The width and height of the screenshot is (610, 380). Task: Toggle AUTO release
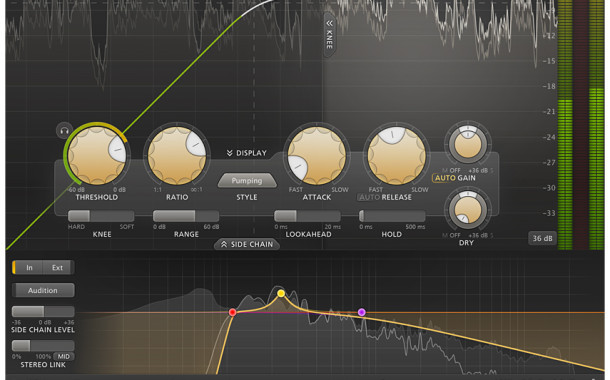[x=369, y=197]
